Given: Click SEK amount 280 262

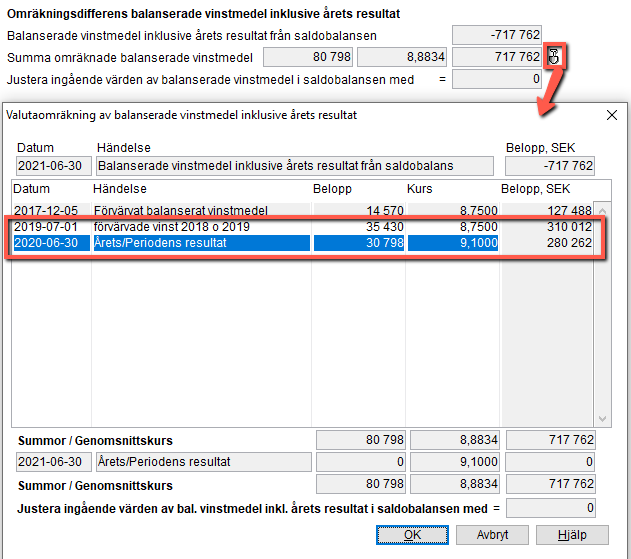Looking at the screenshot, I should [547, 243].
